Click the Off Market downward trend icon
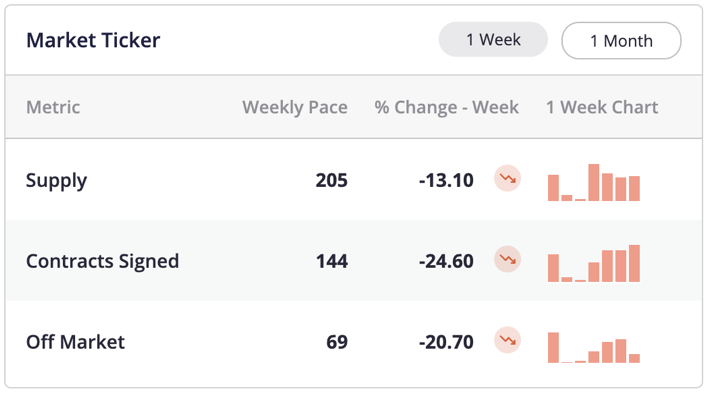Viewport: 718px width, 394px height. [507, 340]
